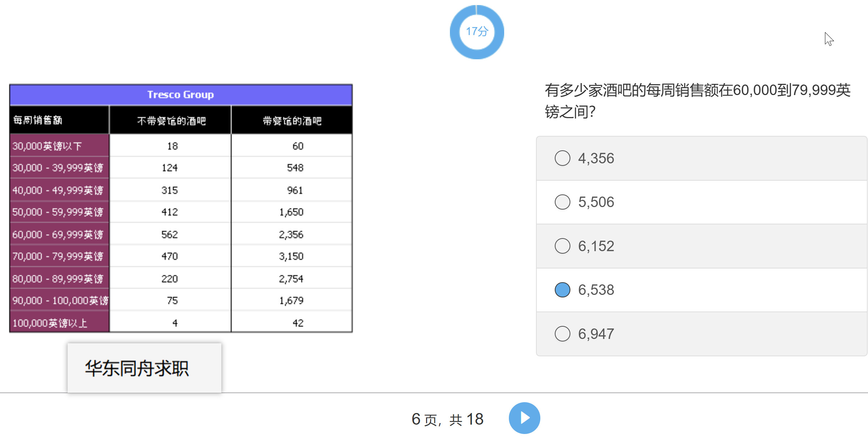Click the 562 table cell
The image size is (868, 447).
pyautogui.click(x=169, y=235)
